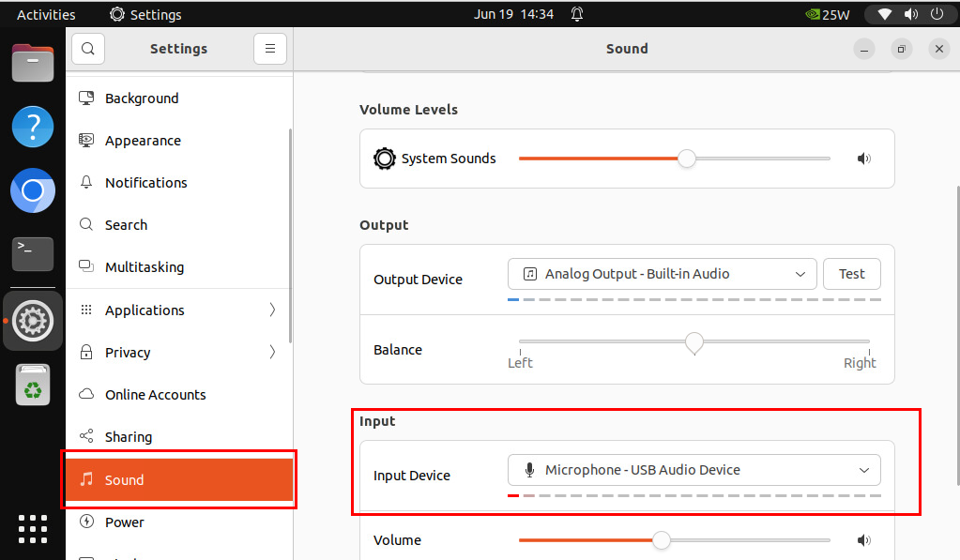
Task: Open the Files app in dock
Action: click(x=33, y=63)
